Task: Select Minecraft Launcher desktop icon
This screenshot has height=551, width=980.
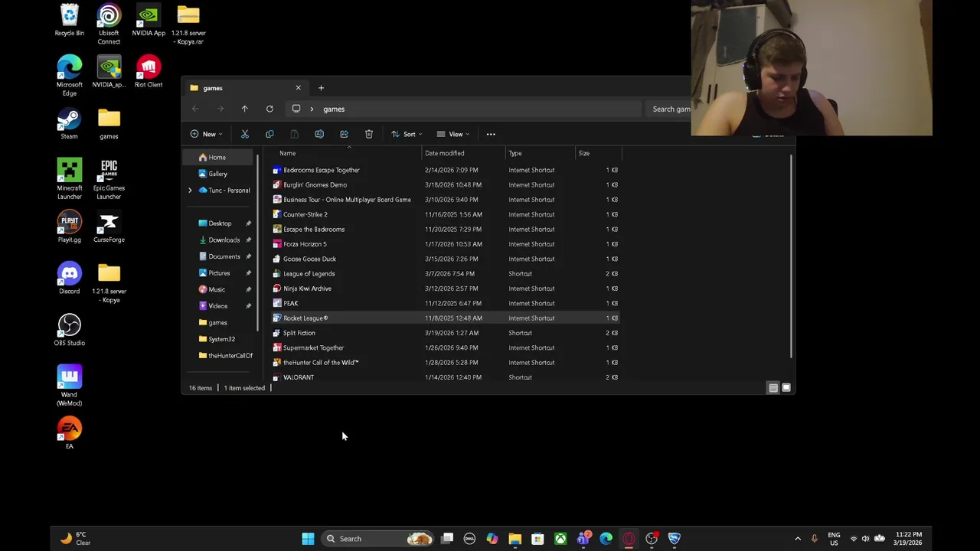Action: (x=69, y=179)
